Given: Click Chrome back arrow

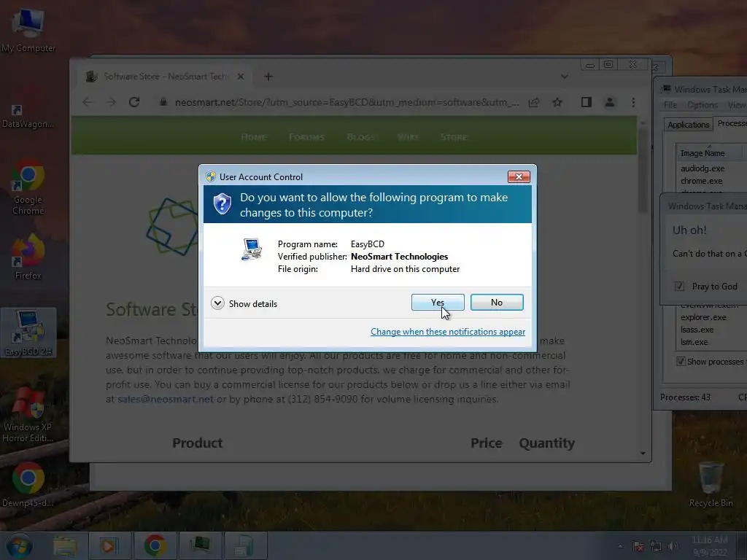Looking at the screenshot, I should 88,102.
